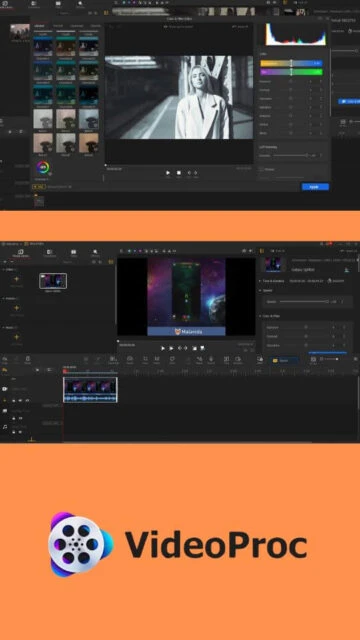Viewport: 360px width, 640px height.
Task: Collapse the Speed section in inspector
Action: click(260, 290)
